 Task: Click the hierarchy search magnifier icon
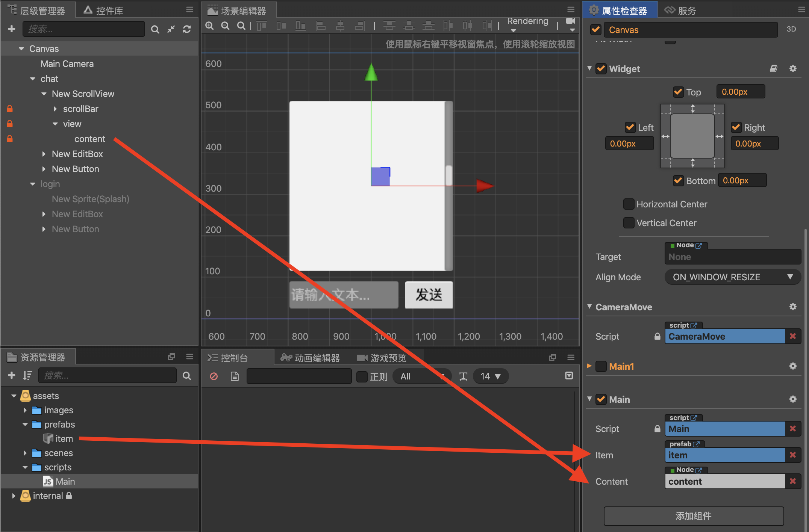[155, 29]
